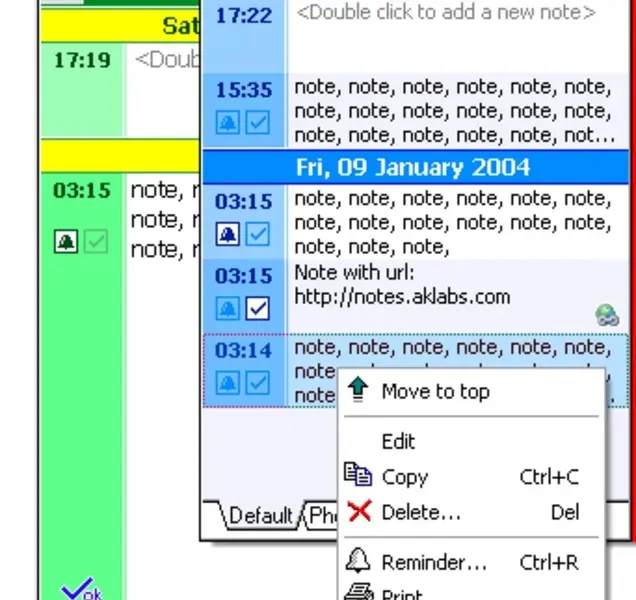636x600 pixels.
Task: Toggle the checkbox on the 15:35 note
Action: pos(258,122)
